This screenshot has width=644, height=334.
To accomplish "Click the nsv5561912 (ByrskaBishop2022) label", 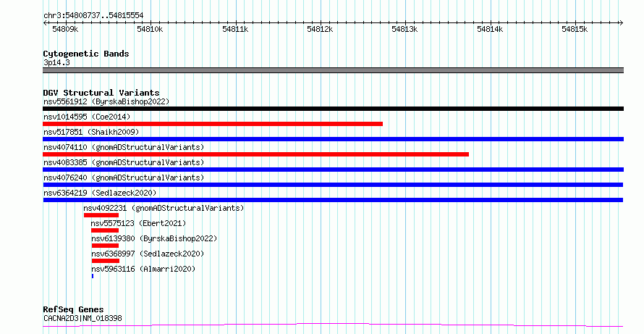I will click(x=106, y=101).
